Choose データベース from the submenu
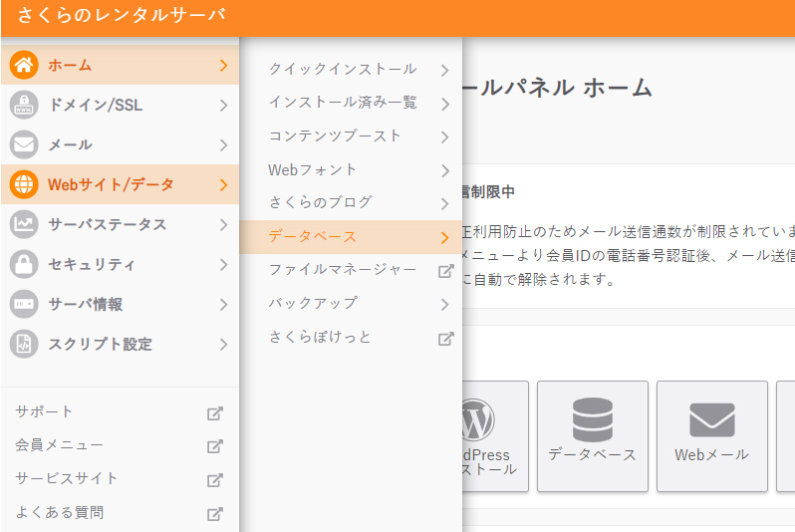The width and height of the screenshot is (795, 532). 351,237
